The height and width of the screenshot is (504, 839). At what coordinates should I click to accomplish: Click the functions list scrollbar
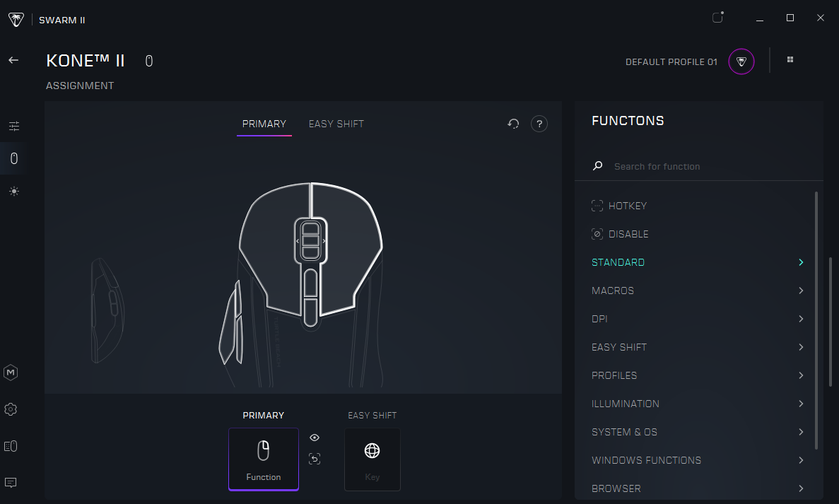816,320
